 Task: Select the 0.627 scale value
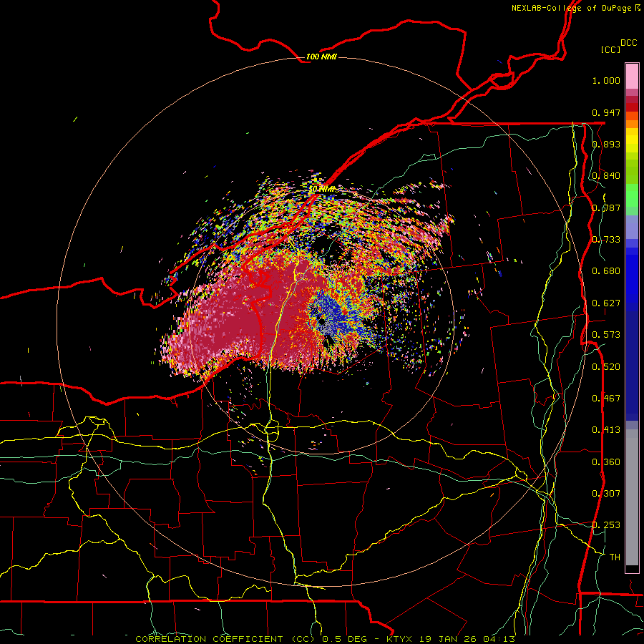[x=606, y=303]
